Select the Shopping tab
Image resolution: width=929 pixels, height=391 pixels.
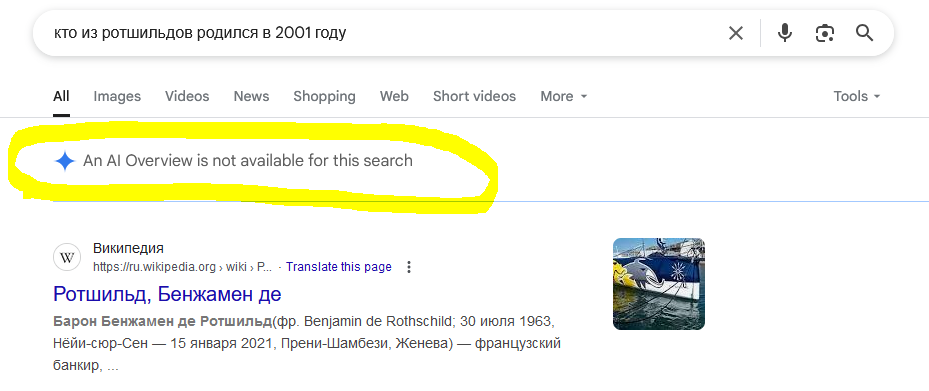[x=324, y=96]
